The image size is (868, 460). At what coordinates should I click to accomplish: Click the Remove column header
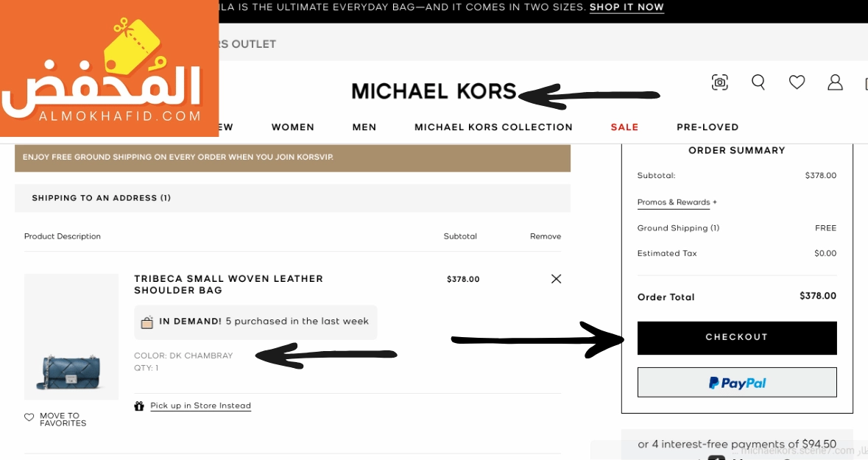(546, 236)
